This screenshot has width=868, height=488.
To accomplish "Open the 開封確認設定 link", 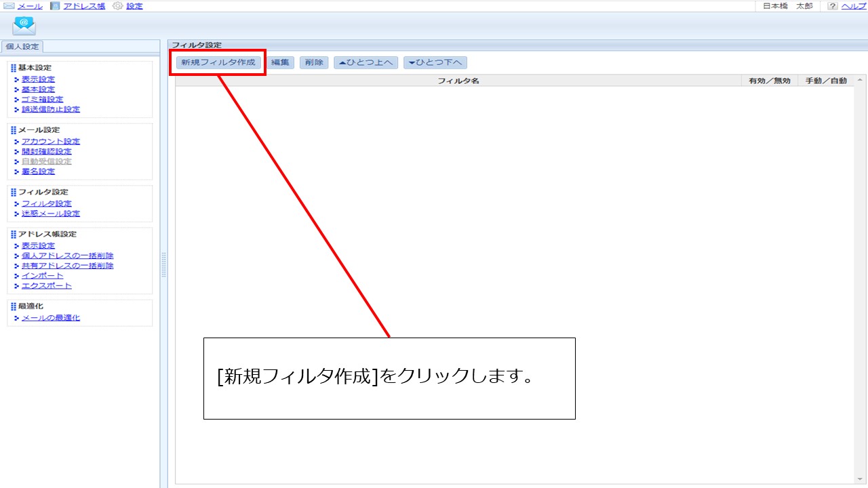I will 46,152.
